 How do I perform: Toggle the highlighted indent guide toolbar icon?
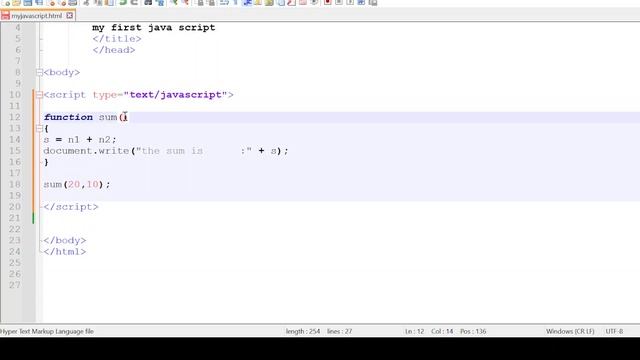pyautogui.click(x=247, y=2)
